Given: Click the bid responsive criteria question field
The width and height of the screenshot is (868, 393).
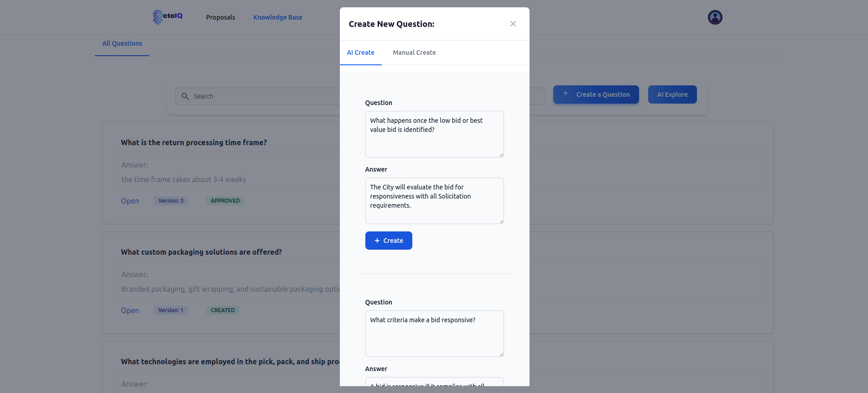Looking at the screenshot, I should point(434,334).
